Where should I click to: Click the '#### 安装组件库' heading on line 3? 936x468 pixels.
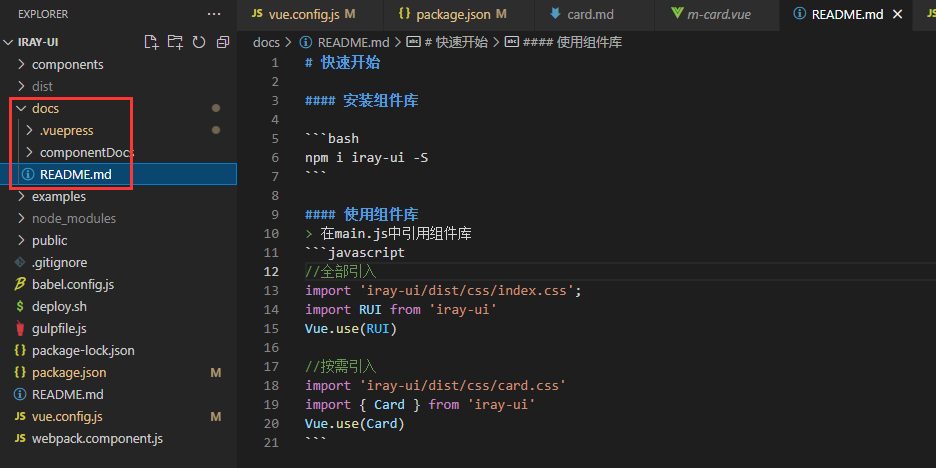[362, 100]
